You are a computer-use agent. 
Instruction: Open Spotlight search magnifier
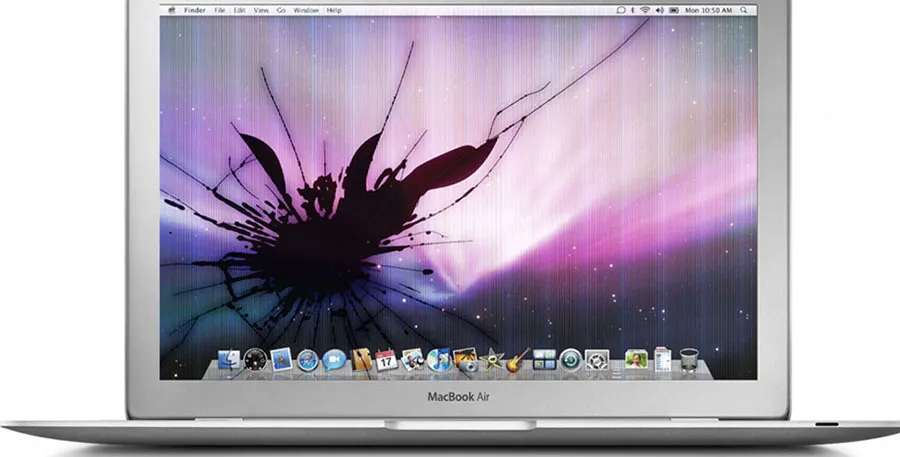point(744,10)
